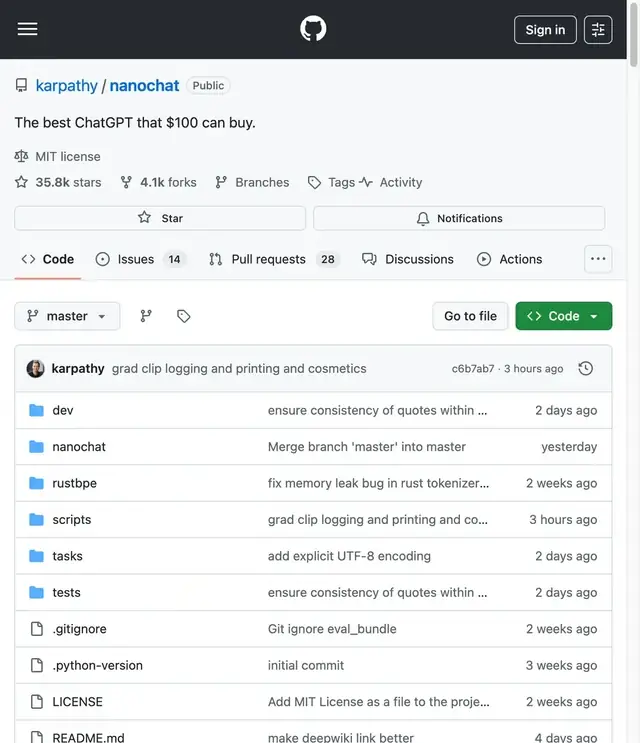This screenshot has height=743, width=640.
Task: Click the .python-version file icon
Action: pos(36,665)
